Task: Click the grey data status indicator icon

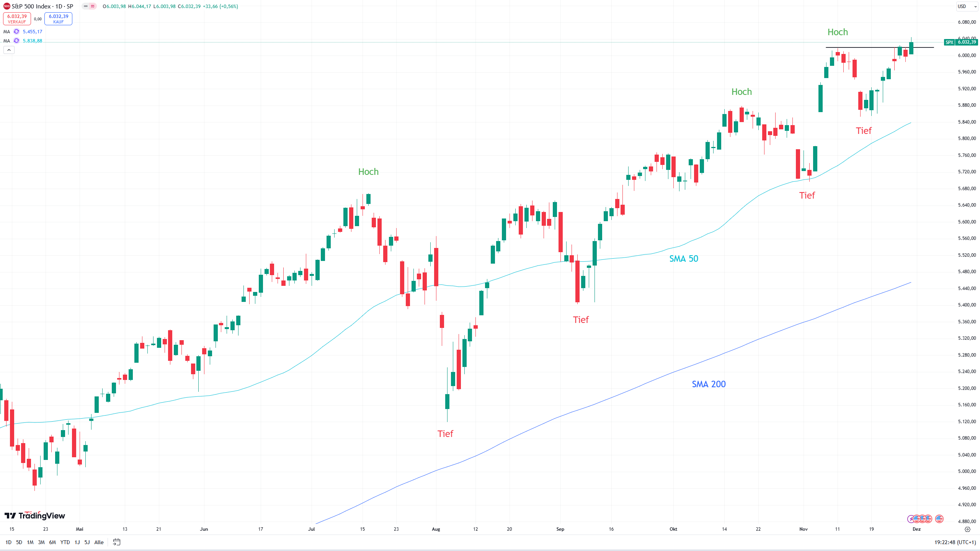Action: click(x=86, y=6)
